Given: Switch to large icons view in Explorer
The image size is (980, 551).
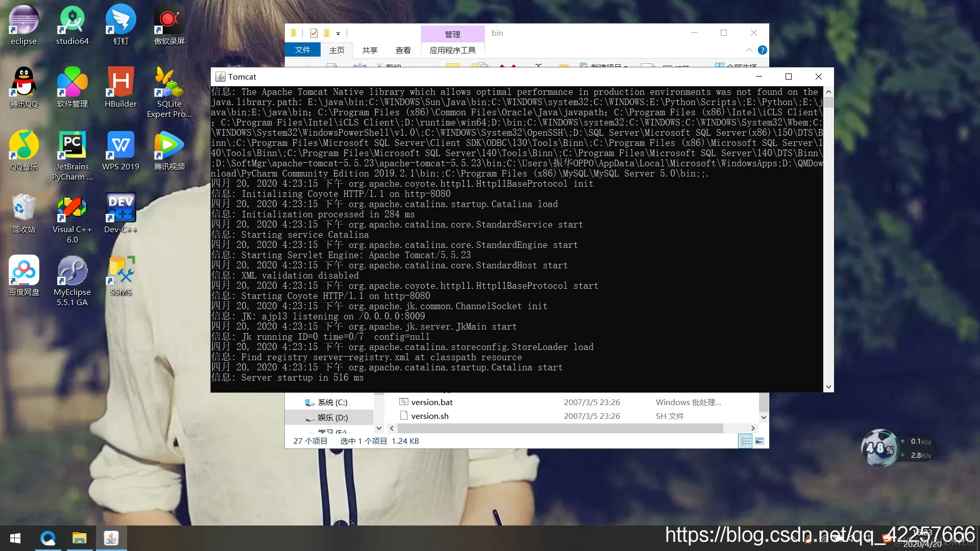Looking at the screenshot, I should (759, 441).
